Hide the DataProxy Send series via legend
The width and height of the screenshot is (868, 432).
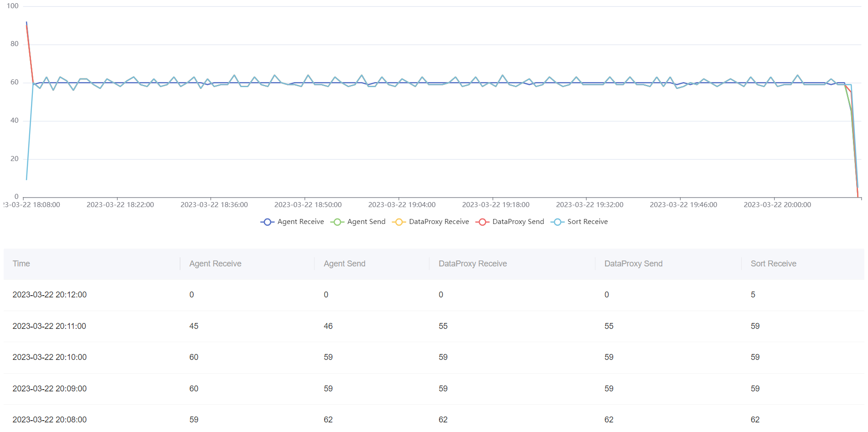(482, 222)
